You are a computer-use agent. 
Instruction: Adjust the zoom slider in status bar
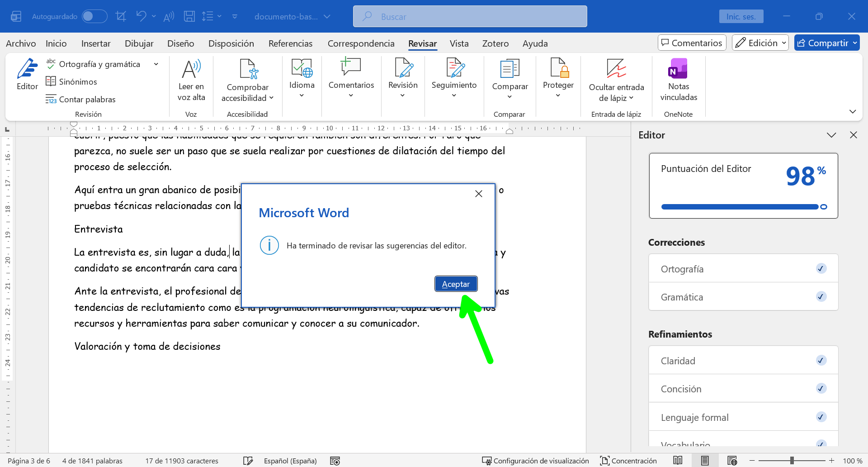coord(792,461)
